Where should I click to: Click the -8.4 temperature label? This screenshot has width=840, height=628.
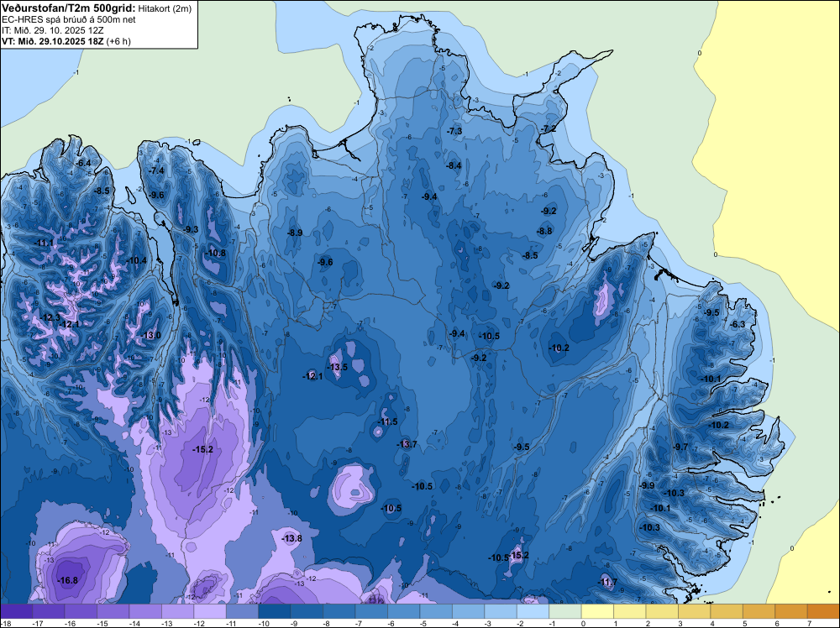click(454, 166)
